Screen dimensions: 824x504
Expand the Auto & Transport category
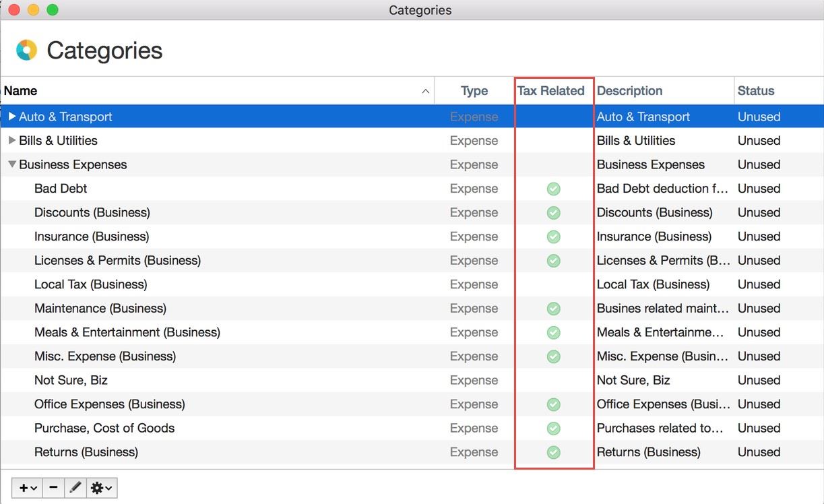[x=12, y=117]
